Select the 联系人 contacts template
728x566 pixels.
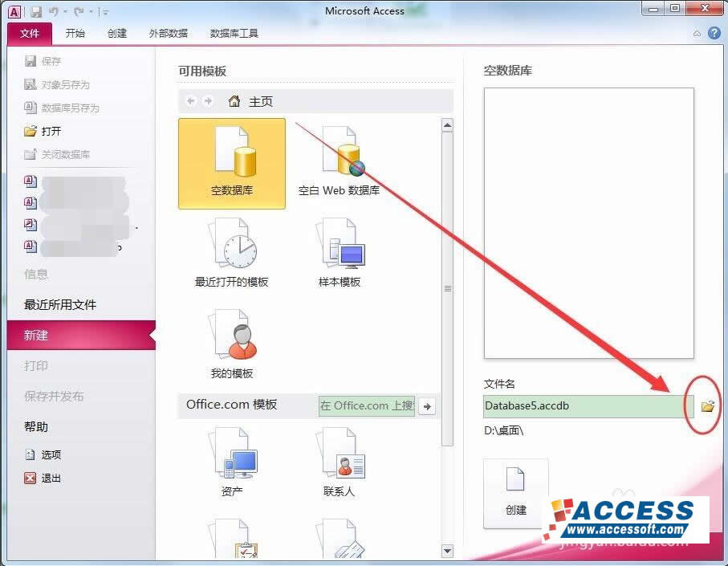pyautogui.click(x=339, y=462)
